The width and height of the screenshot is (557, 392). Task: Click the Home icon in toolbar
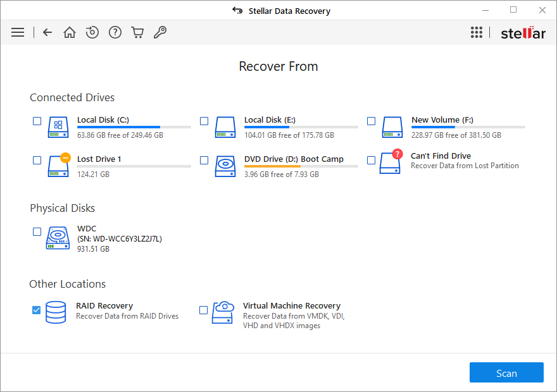[70, 32]
